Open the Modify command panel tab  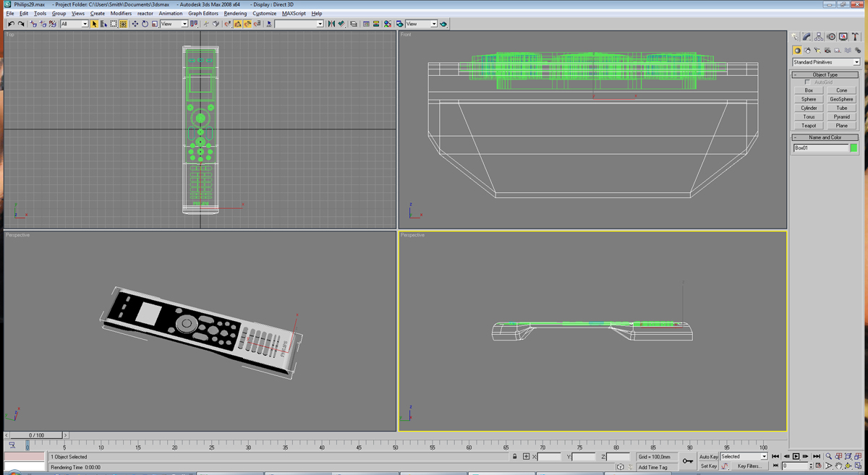click(807, 37)
